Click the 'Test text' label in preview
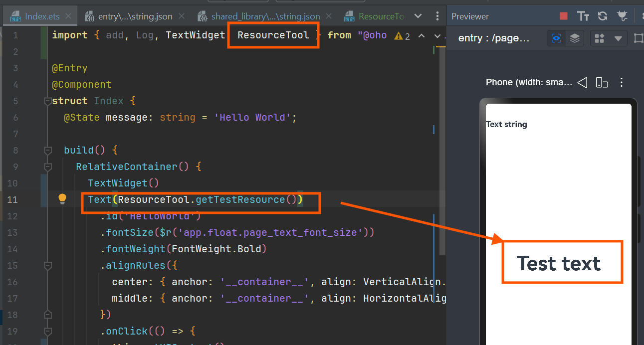The width and height of the screenshot is (644, 345). tap(559, 263)
